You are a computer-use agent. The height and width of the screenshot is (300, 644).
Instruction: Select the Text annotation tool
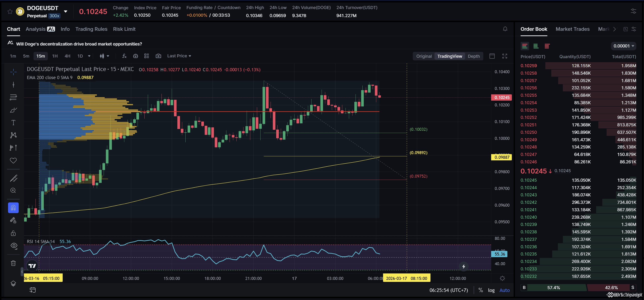tap(13, 123)
